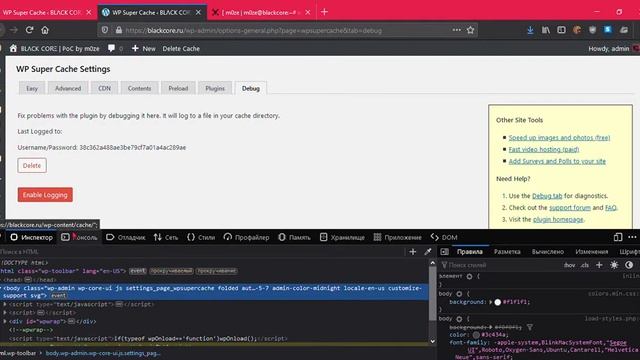This screenshot has width=640, height=360.
Task: Switch to the Easy settings tab
Action: pyautogui.click(x=32, y=88)
